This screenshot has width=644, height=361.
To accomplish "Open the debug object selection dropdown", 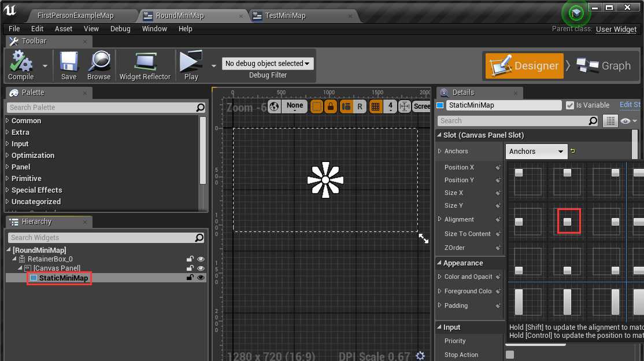I will [x=268, y=63].
